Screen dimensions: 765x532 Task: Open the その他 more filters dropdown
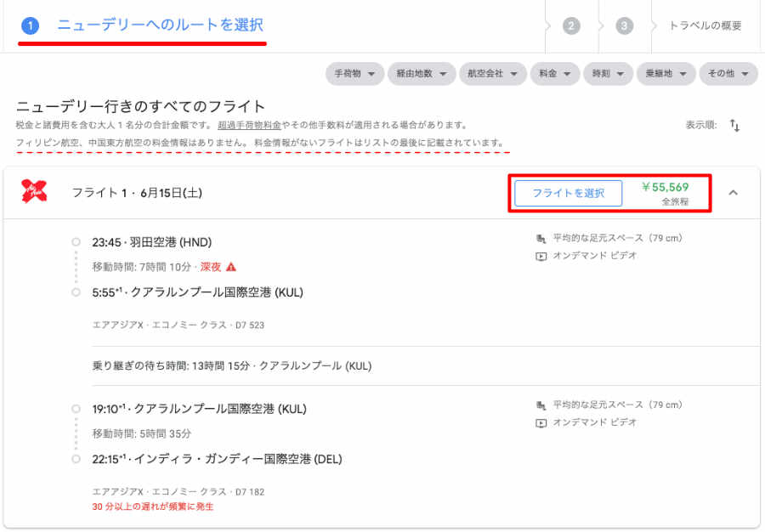[728, 74]
